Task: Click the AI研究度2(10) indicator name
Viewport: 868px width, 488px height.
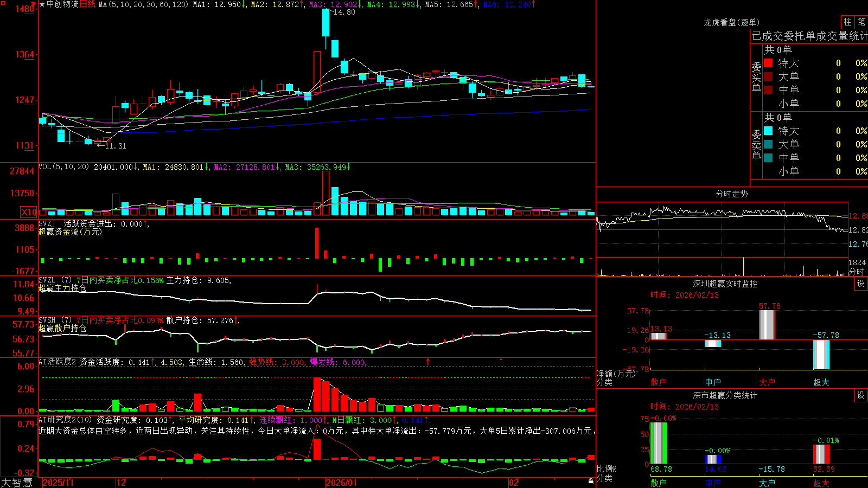Action: 66,420
